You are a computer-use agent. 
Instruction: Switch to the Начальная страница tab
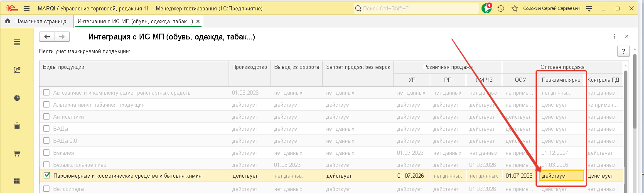click(x=40, y=21)
